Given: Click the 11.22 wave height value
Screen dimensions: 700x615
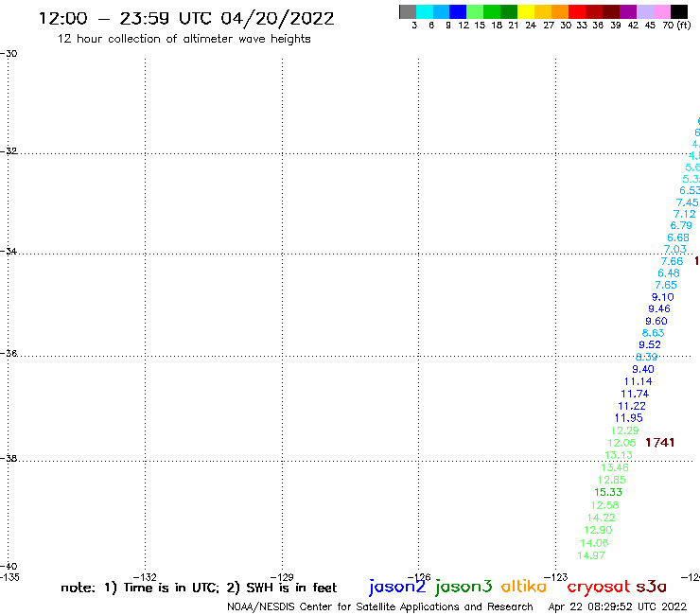Looking at the screenshot, I should click(x=632, y=406).
